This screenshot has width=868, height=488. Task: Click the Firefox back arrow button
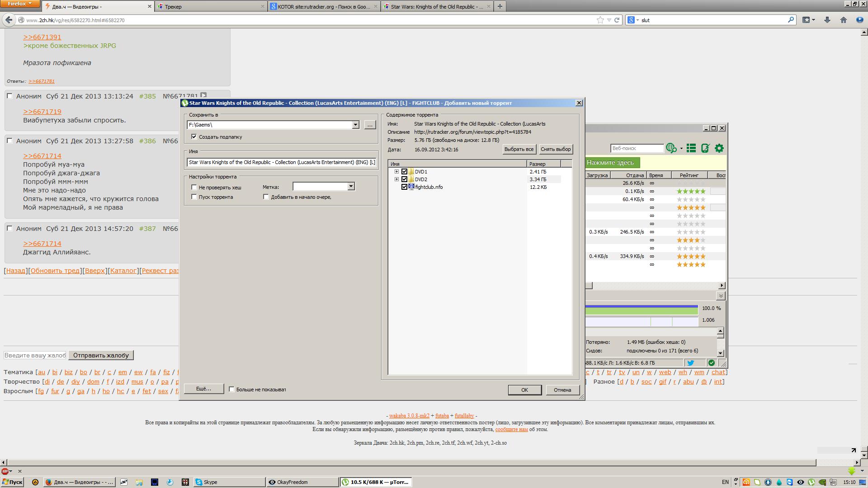9,20
